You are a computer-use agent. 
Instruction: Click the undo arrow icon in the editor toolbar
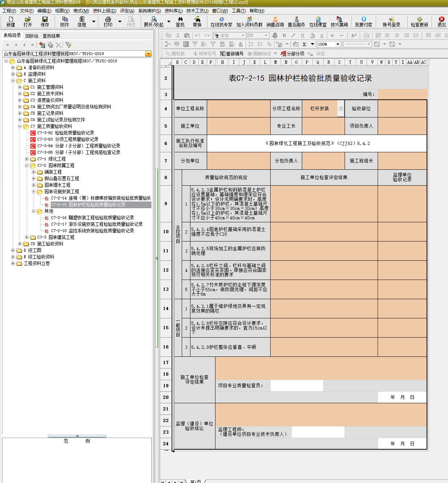tap(198, 35)
